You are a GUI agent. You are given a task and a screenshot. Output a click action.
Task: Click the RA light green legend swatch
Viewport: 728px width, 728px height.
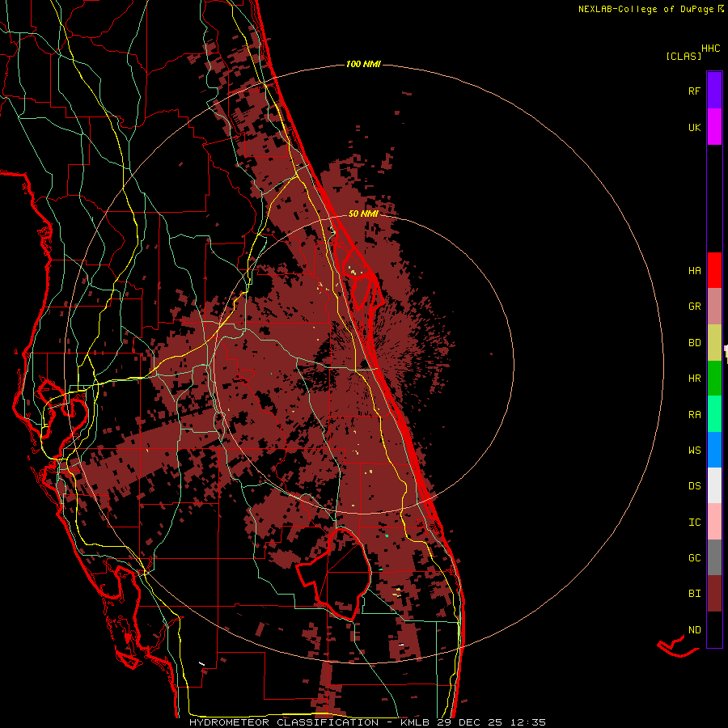(714, 414)
